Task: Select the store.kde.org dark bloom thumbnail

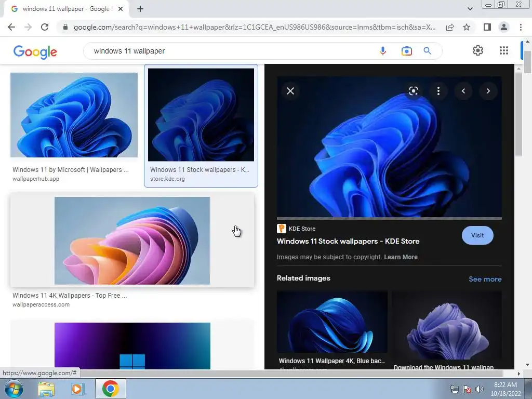Action: point(201,115)
